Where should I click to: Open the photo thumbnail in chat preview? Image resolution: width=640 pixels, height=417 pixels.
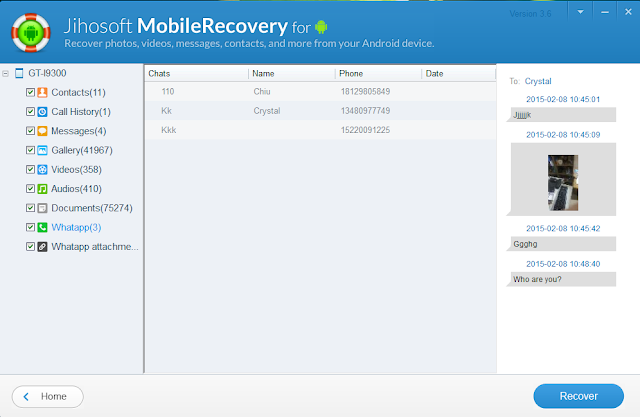(x=563, y=182)
